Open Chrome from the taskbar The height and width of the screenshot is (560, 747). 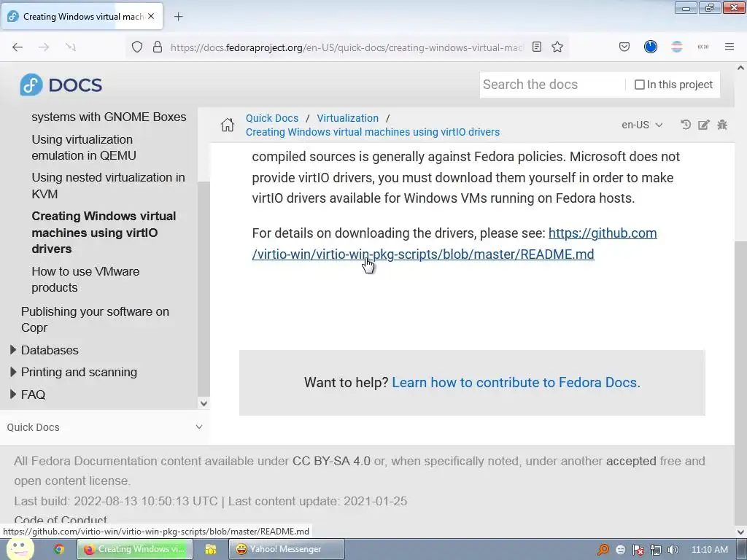pos(59,550)
